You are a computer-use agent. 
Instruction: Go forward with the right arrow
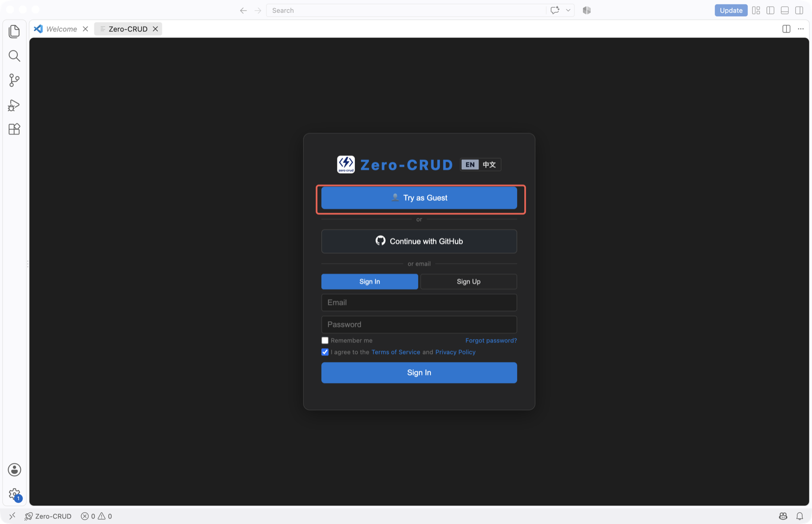(258, 10)
